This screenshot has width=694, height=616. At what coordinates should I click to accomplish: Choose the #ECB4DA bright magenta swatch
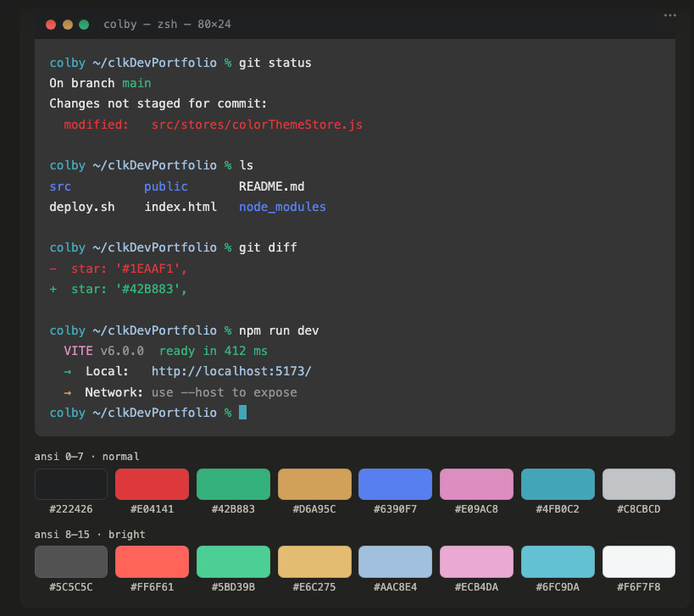[477, 562]
